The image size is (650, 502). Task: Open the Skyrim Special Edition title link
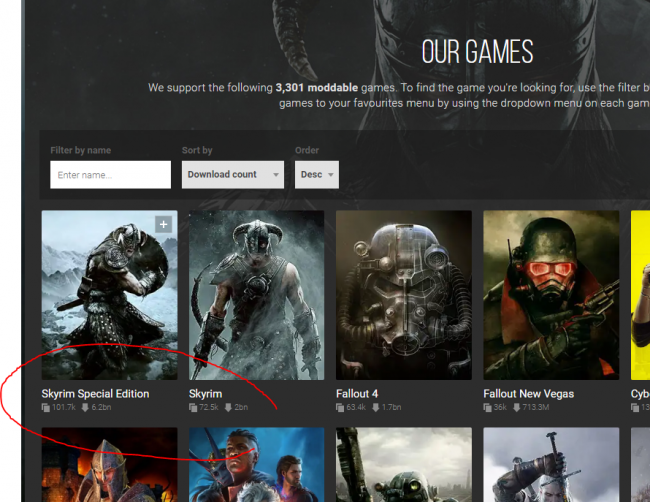tap(95, 394)
